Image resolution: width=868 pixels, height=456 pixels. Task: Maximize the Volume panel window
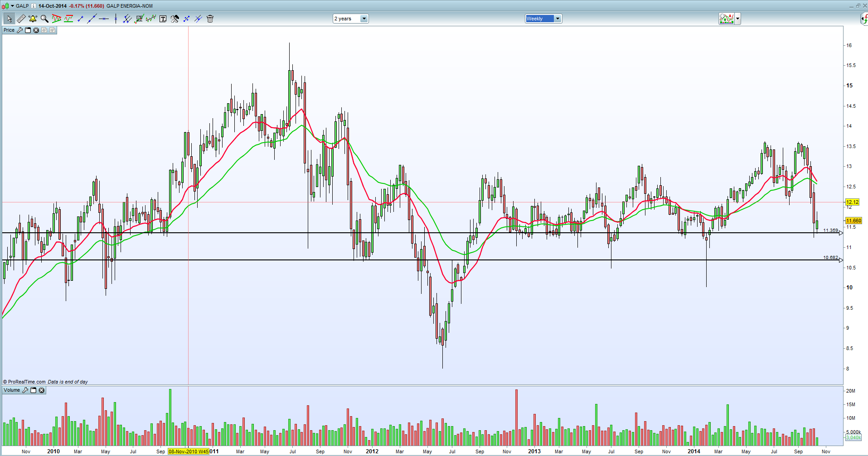click(x=34, y=390)
